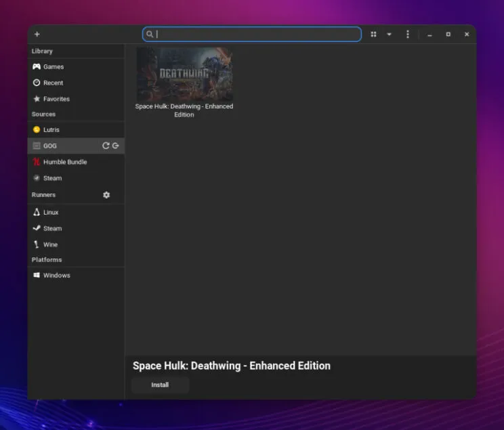
Task: Click the Library section header
Action: [x=42, y=51]
